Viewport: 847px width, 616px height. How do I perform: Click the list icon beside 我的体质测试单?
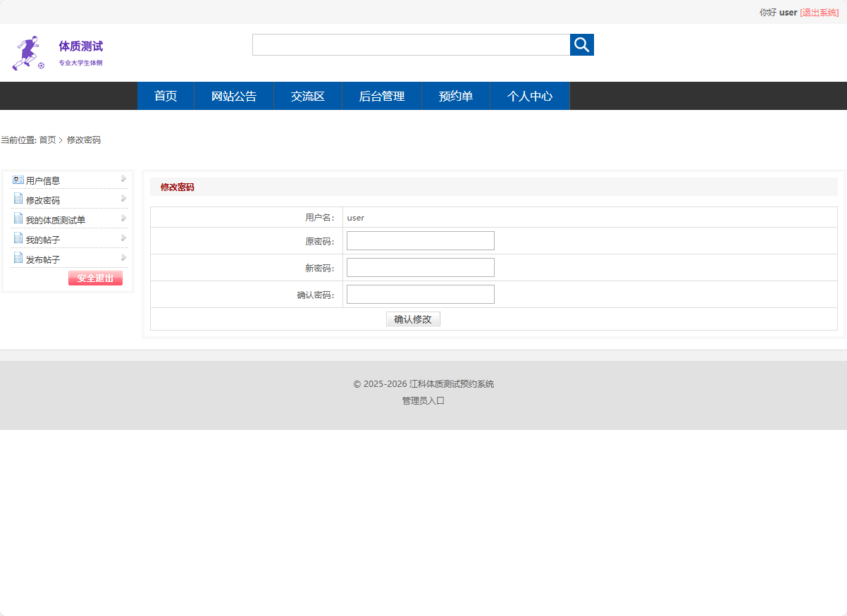click(x=18, y=219)
